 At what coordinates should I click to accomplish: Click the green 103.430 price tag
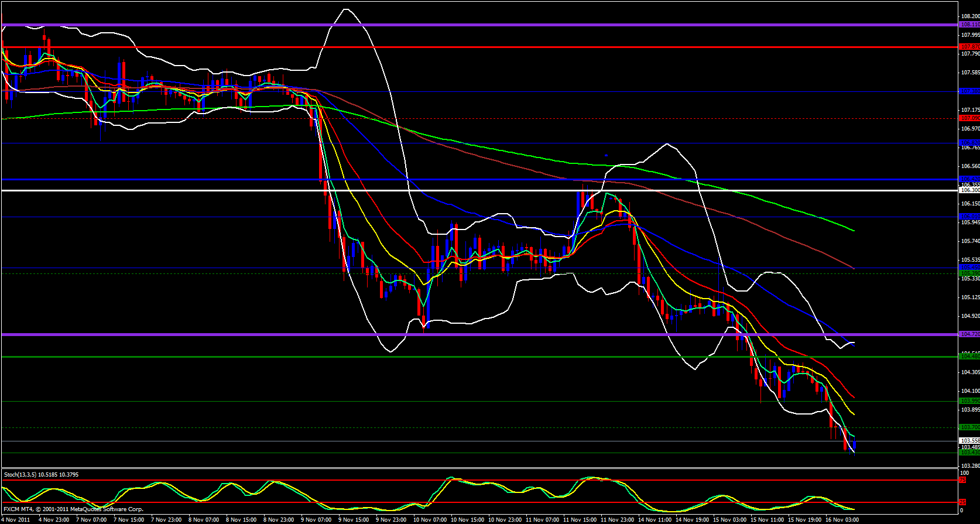click(x=969, y=453)
